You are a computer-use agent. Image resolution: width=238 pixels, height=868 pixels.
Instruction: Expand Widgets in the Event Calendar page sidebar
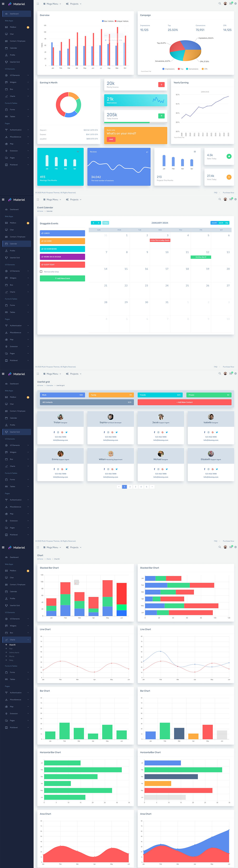pyautogui.click(x=17, y=278)
